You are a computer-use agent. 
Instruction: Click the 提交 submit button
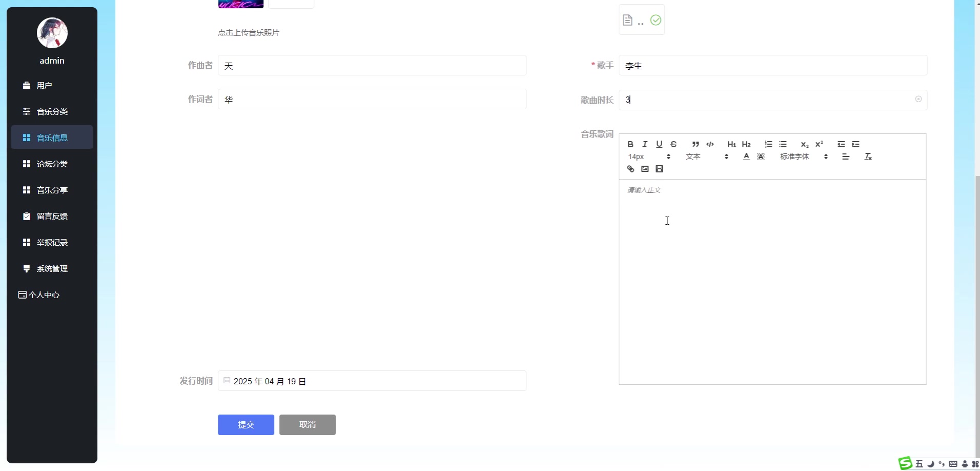(246, 424)
